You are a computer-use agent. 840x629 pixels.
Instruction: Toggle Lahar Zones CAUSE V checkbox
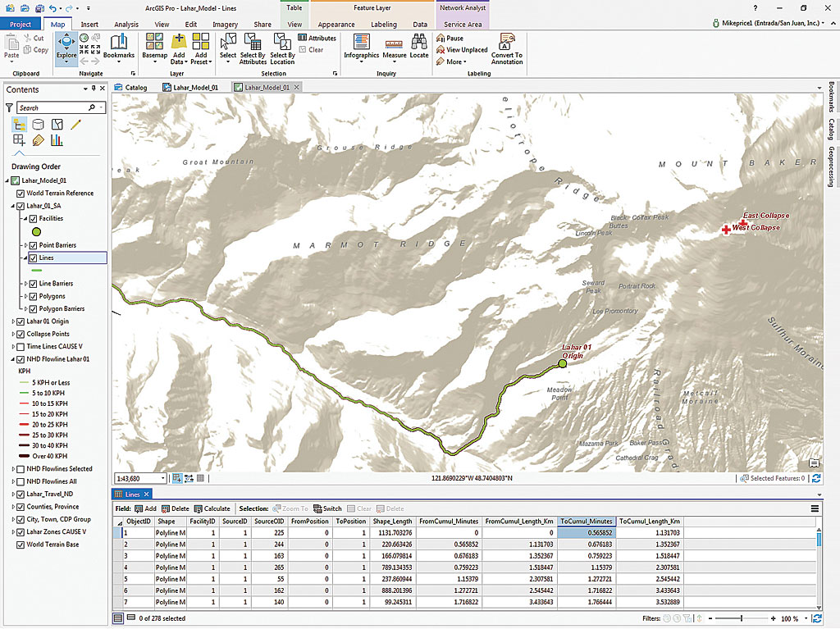21,532
